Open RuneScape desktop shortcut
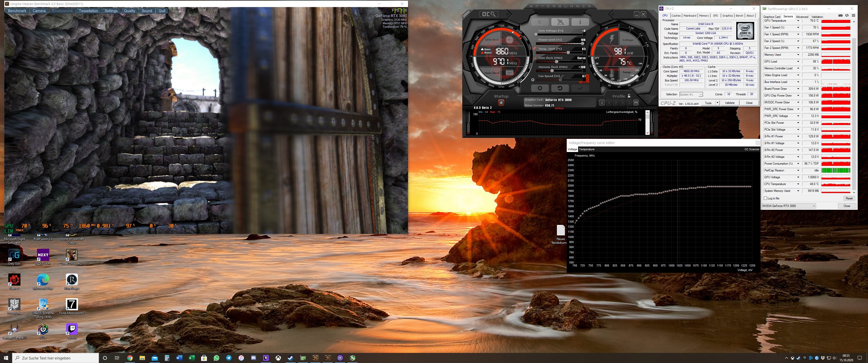 (x=72, y=282)
